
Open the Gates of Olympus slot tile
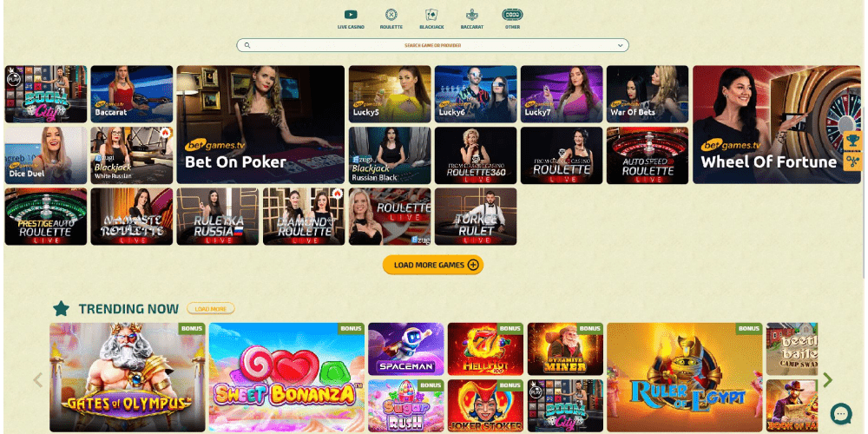pyautogui.click(x=128, y=378)
